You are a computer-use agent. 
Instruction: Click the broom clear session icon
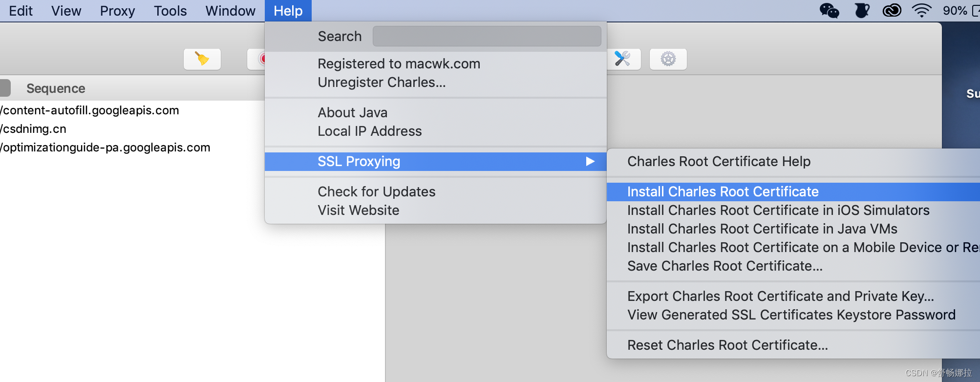point(202,59)
